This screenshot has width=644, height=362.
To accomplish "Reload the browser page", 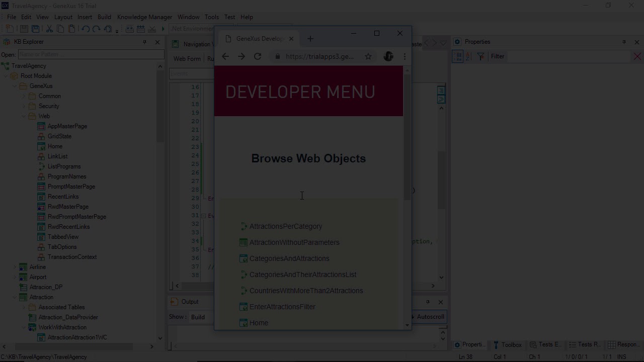I will tap(258, 56).
